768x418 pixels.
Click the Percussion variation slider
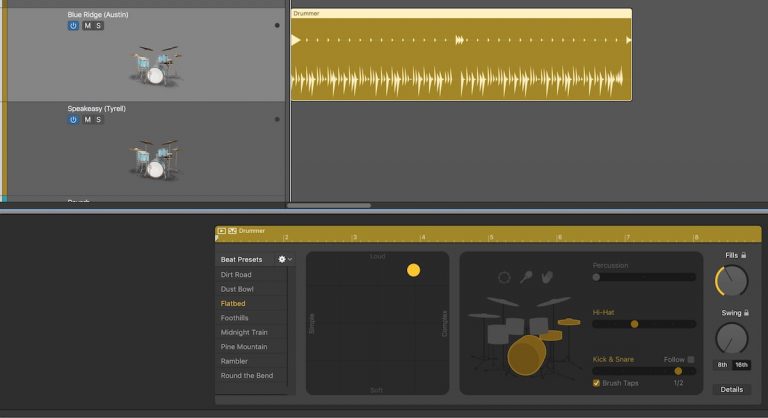[644, 277]
